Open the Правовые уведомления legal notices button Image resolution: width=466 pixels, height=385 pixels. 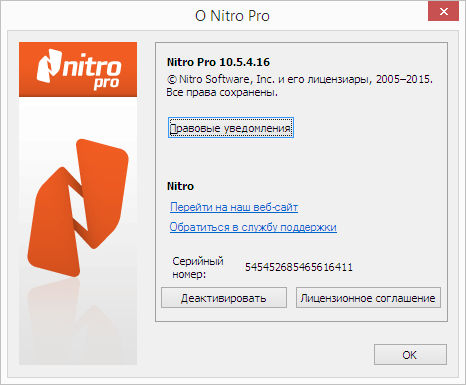[x=231, y=128]
